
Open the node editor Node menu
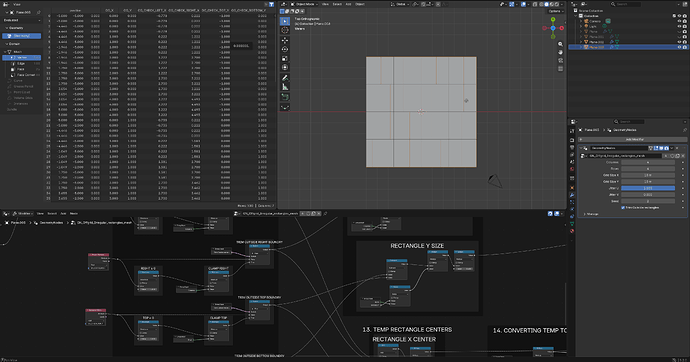[x=73, y=213]
